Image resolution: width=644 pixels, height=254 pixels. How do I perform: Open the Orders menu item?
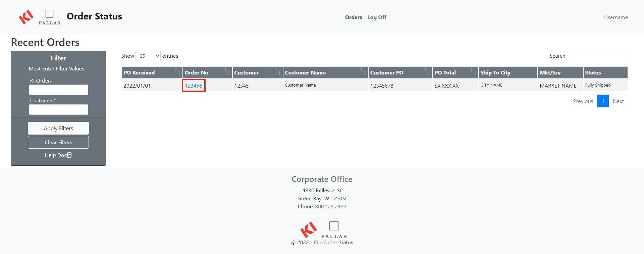coord(353,17)
